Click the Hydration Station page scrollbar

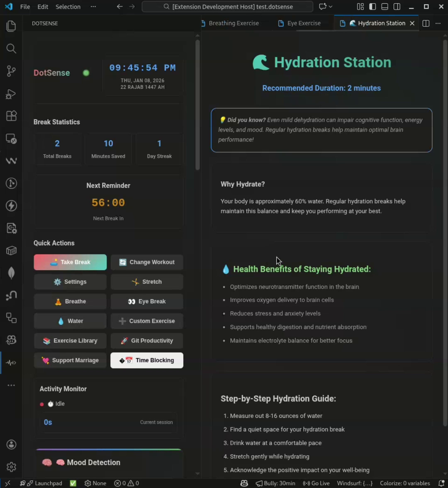445,233
